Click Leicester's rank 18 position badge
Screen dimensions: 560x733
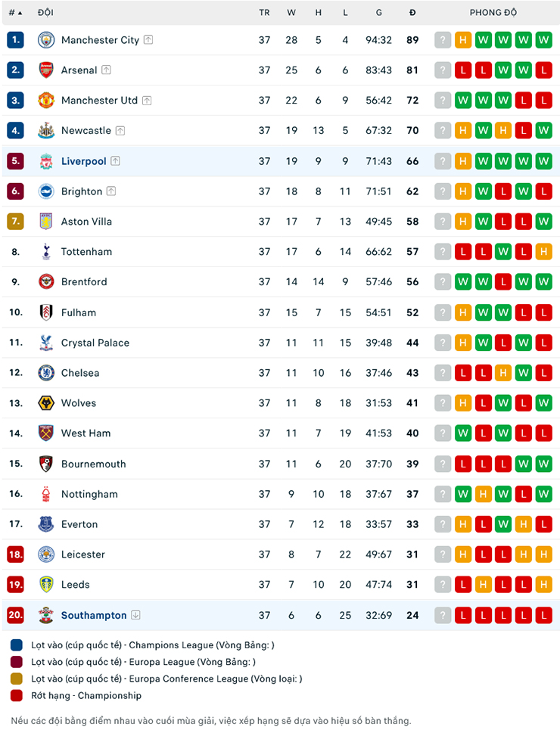coord(15,554)
